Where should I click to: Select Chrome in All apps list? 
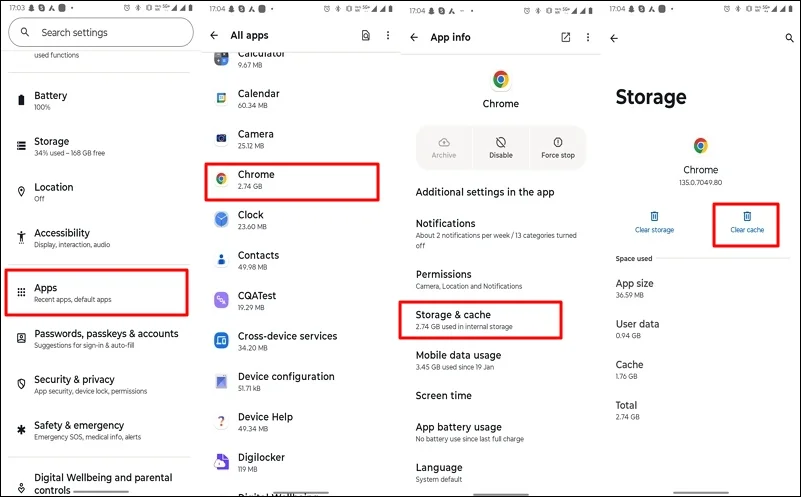point(292,182)
